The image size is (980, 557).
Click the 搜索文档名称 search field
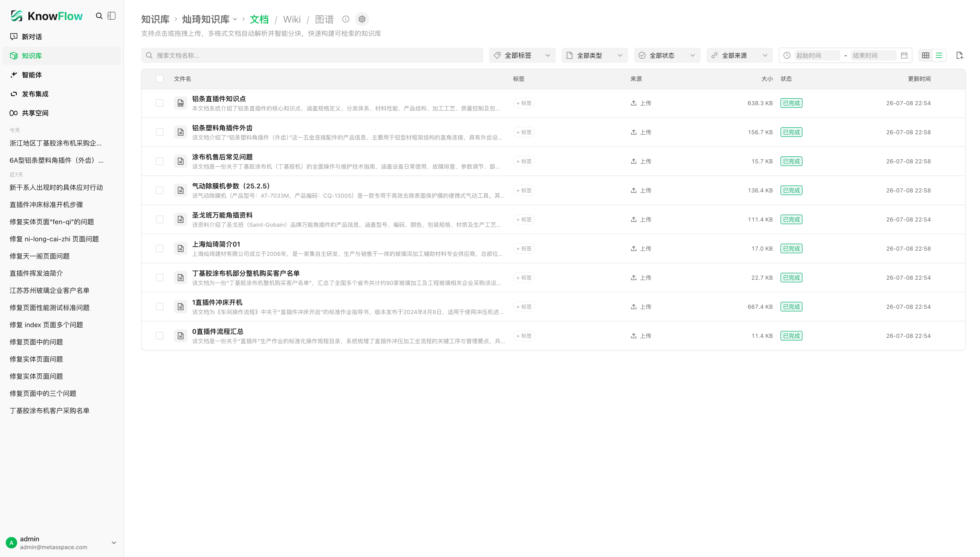point(312,56)
